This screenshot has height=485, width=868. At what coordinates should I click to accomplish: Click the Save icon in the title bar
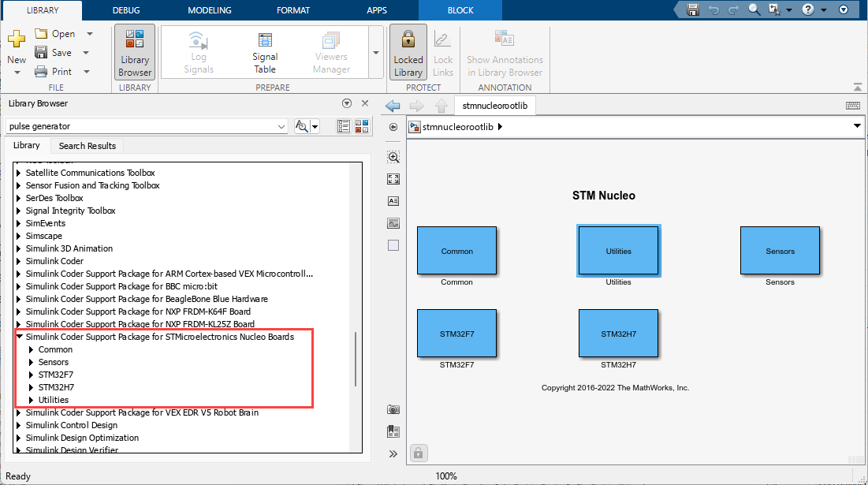click(x=692, y=10)
